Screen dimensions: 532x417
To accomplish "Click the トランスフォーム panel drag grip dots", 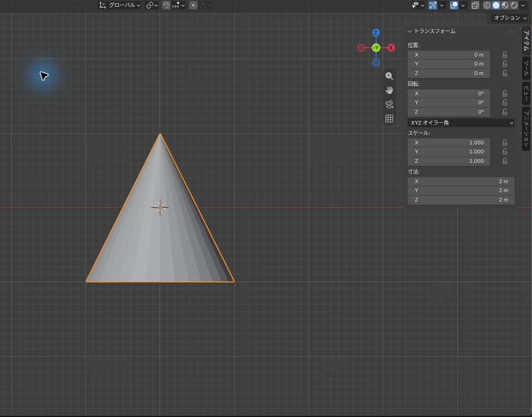I will [512, 32].
